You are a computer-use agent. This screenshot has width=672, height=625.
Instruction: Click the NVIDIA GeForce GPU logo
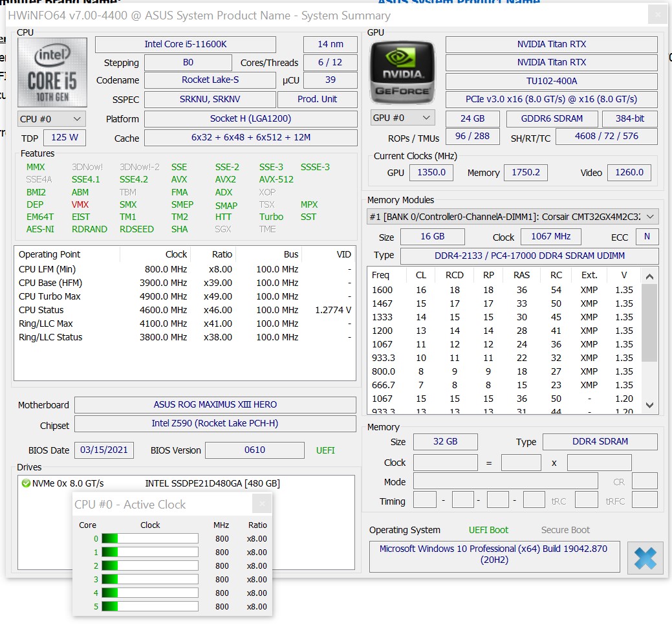point(402,72)
